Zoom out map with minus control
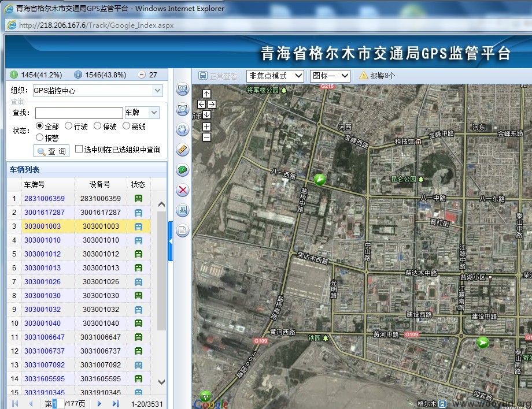This screenshot has height=409, width=532. pos(206,137)
